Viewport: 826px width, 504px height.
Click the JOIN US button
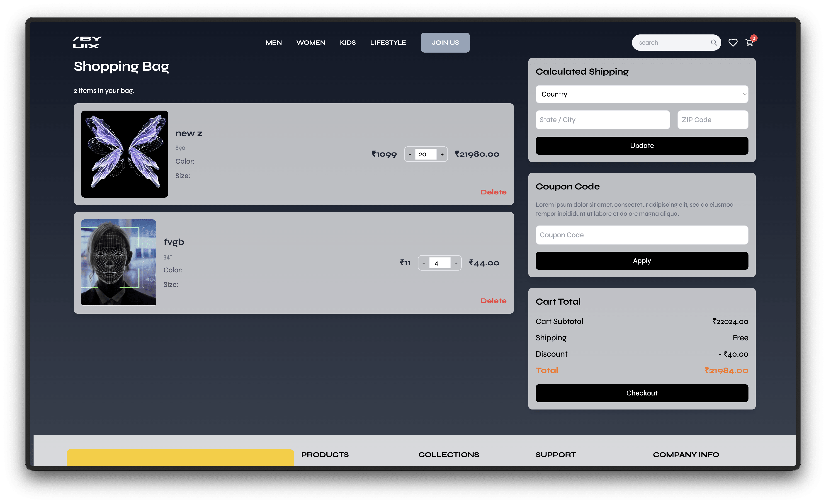[445, 43]
